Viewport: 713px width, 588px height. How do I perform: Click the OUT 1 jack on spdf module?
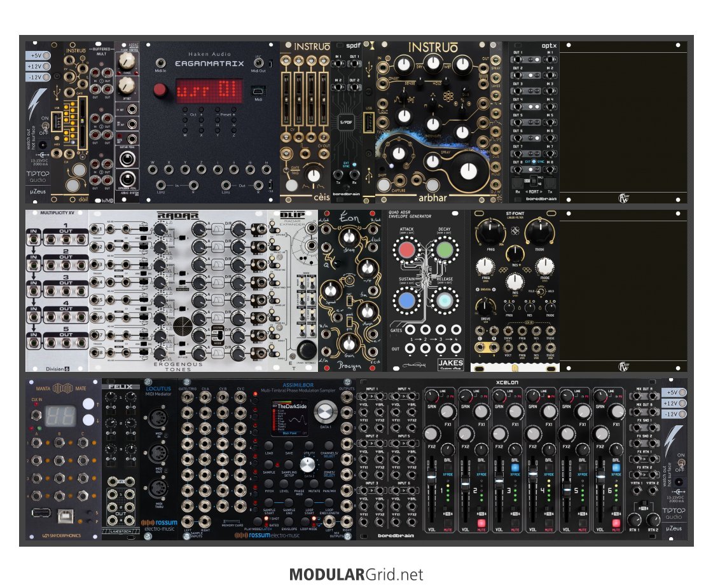click(354, 64)
